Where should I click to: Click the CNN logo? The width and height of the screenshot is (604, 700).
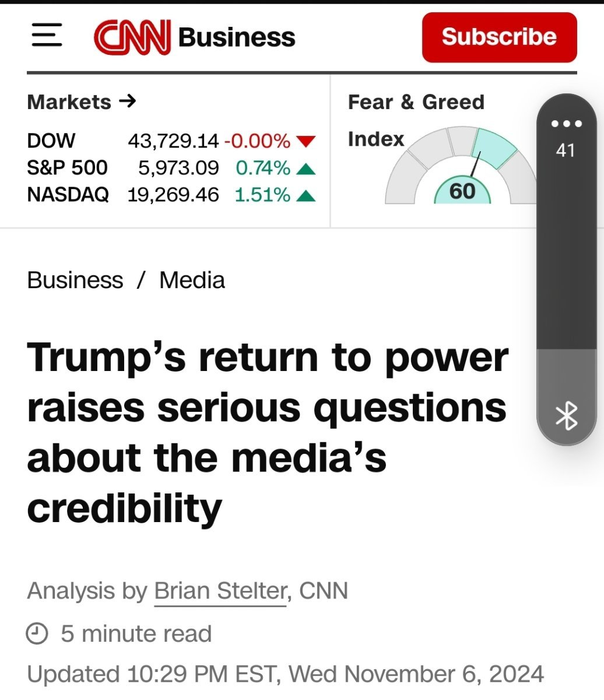click(132, 37)
